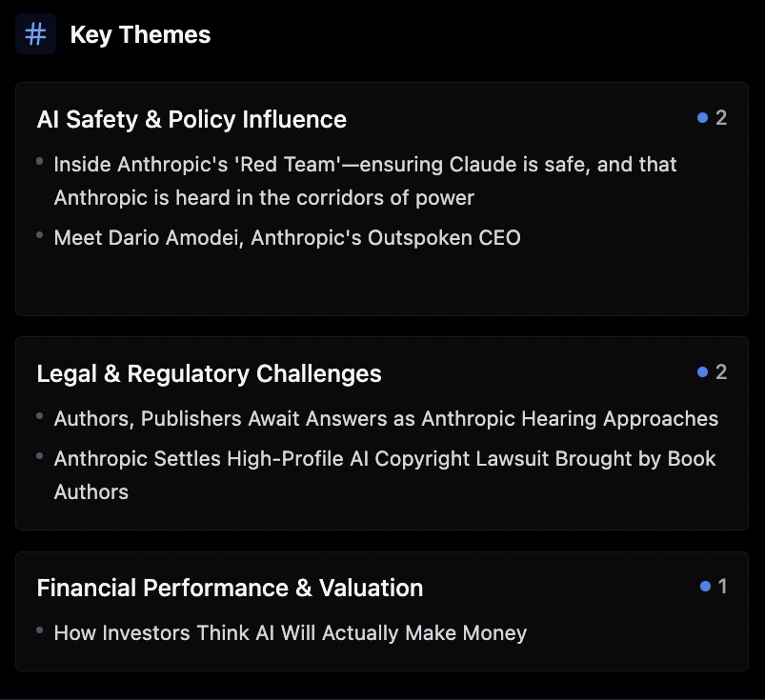Image resolution: width=765 pixels, height=700 pixels.
Task: Click the bullet before the 'Red Team' article
Action: [x=40, y=162]
